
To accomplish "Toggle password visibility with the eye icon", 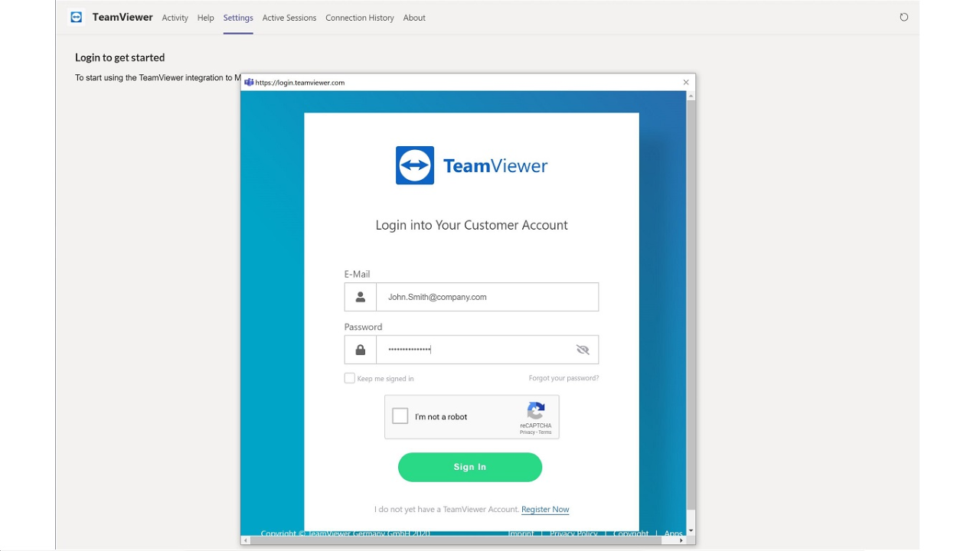I will point(583,350).
